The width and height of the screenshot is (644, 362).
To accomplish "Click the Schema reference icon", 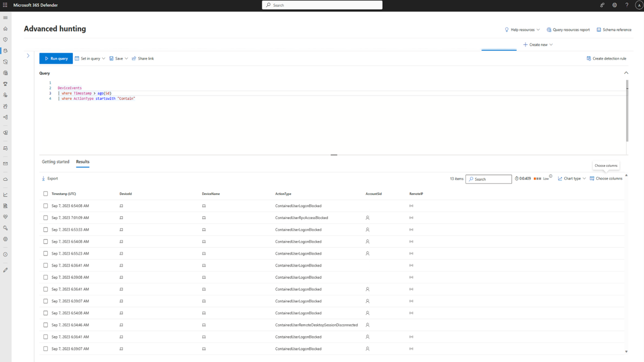I will (599, 30).
